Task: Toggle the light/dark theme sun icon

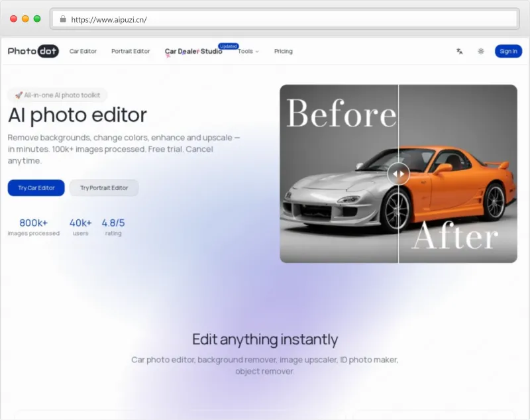Action: pyautogui.click(x=481, y=52)
